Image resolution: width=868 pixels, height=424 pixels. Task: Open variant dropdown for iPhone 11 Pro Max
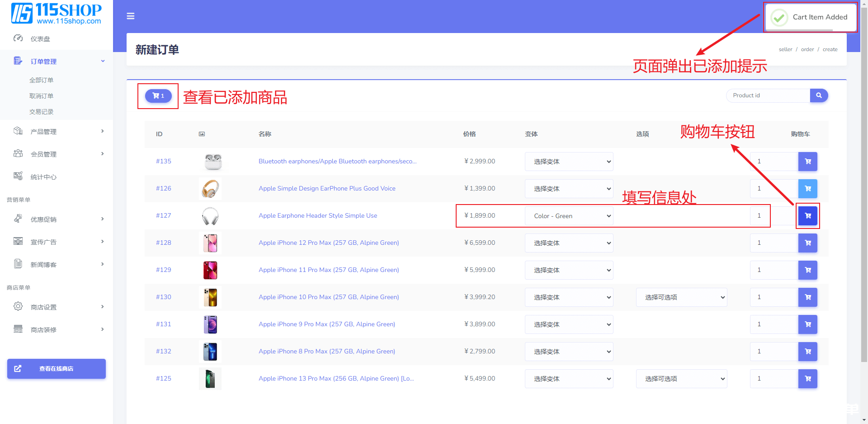point(569,270)
